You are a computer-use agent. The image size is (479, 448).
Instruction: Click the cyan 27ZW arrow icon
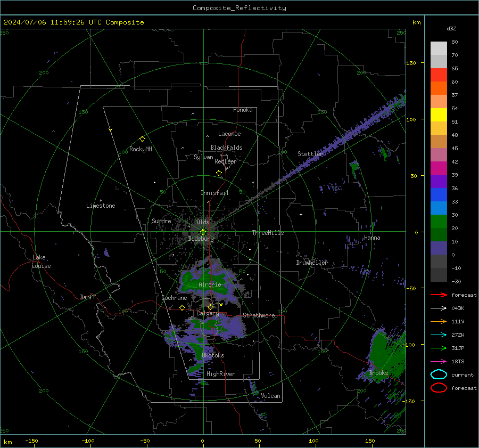(x=439, y=335)
